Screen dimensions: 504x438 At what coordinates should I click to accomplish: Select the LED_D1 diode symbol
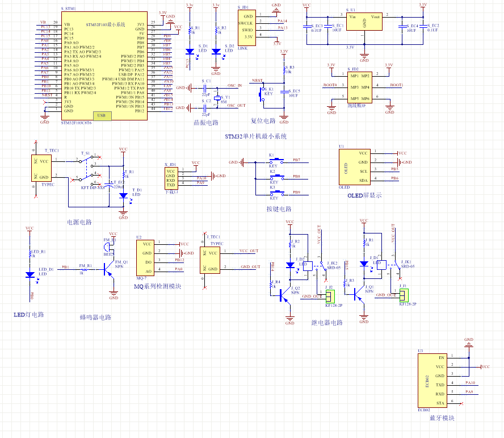click(x=30, y=274)
